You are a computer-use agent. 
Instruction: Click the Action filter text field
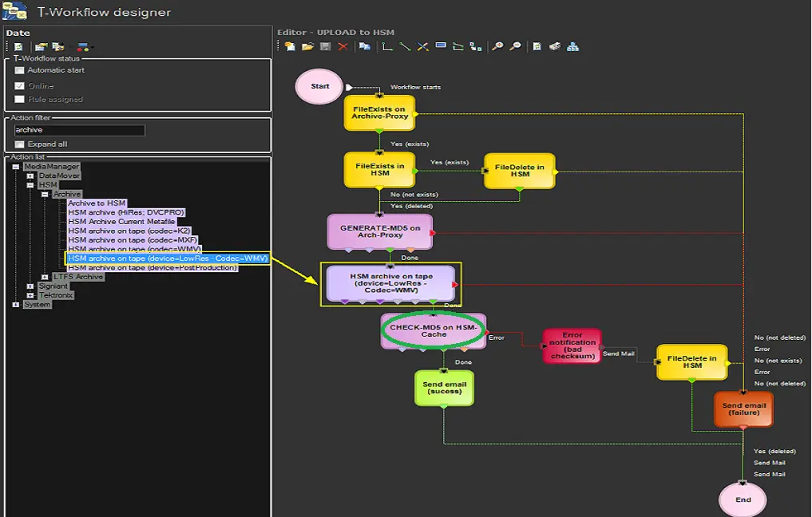click(x=79, y=130)
